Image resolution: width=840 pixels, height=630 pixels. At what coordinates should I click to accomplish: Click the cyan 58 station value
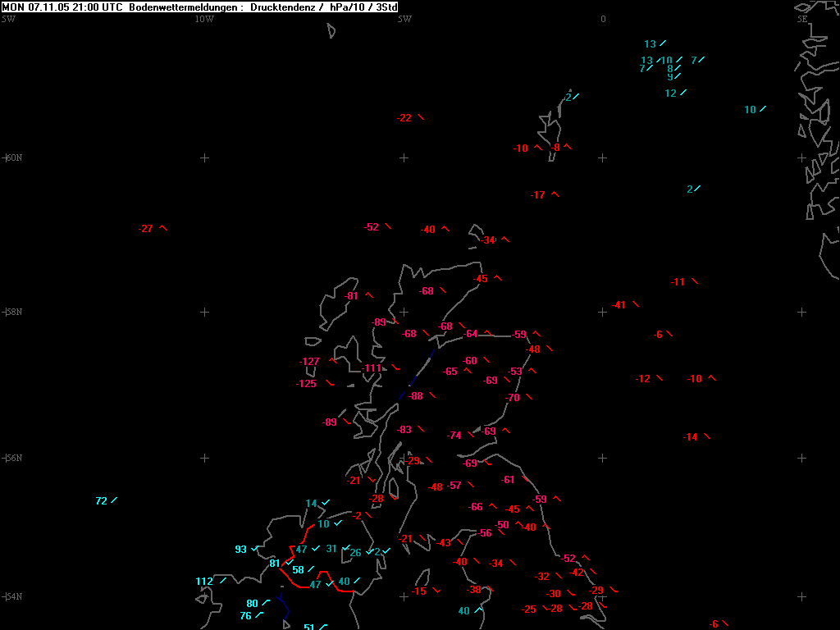tap(299, 570)
